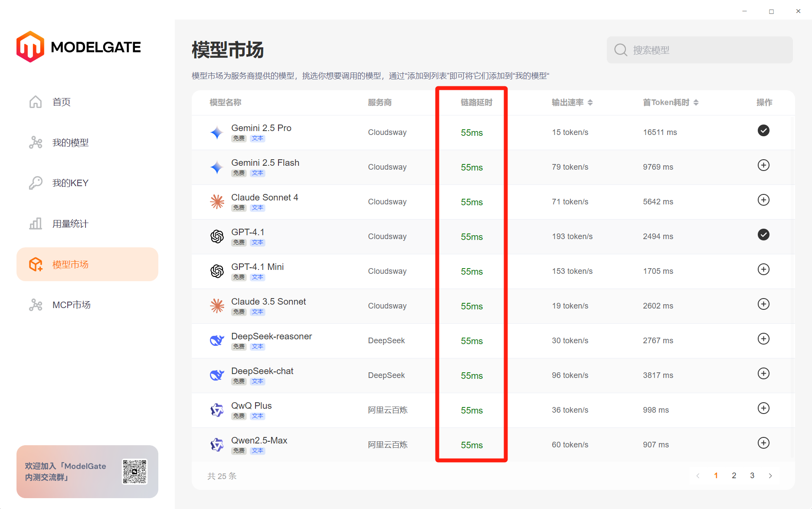Open the 我的KEY key icon
The width and height of the screenshot is (812, 509).
point(36,182)
